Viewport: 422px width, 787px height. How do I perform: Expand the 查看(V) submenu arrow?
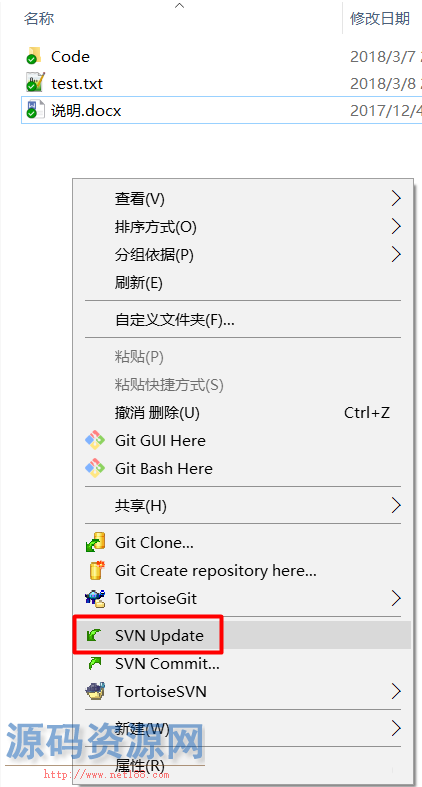396,199
